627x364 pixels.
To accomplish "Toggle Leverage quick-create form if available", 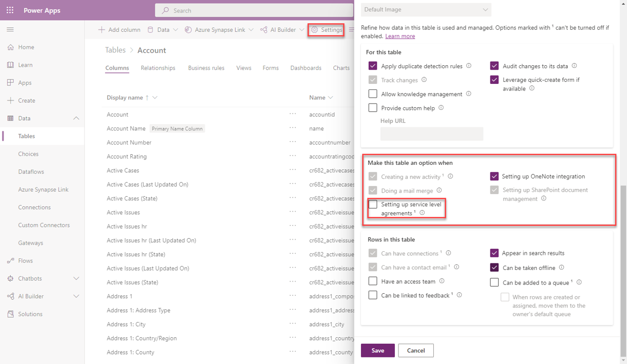I will click(x=495, y=80).
